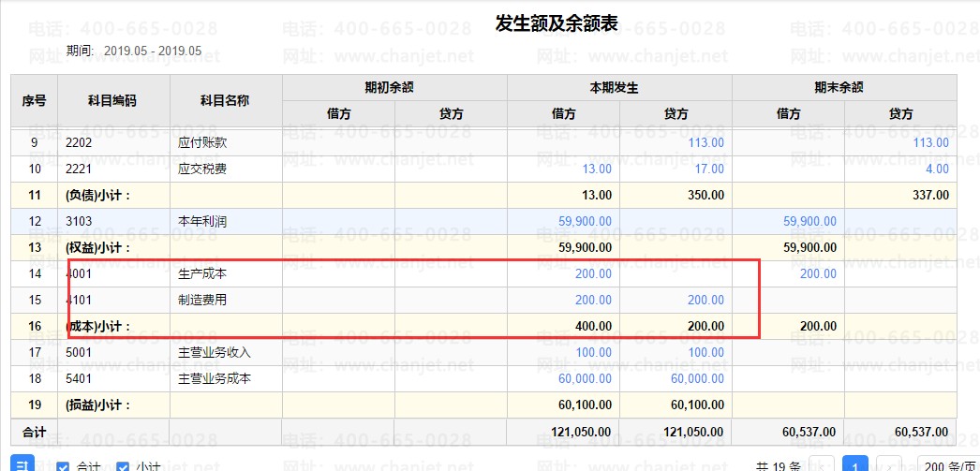The width and height of the screenshot is (980, 471).
Task: Select the 主营业务收入 account name
Action: pyautogui.click(x=215, y=352)
